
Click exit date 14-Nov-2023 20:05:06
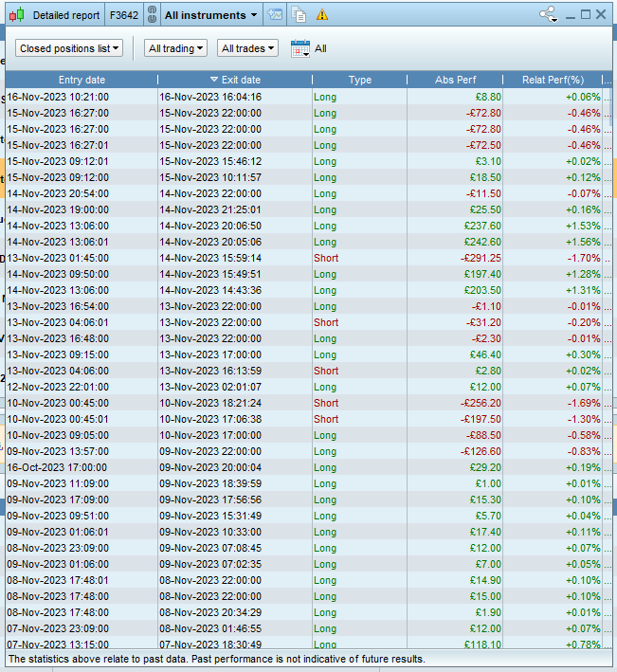210,242
